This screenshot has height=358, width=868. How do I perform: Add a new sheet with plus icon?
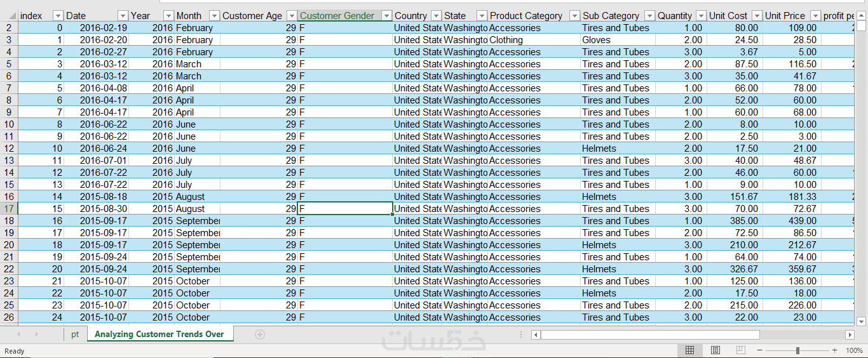259,335
